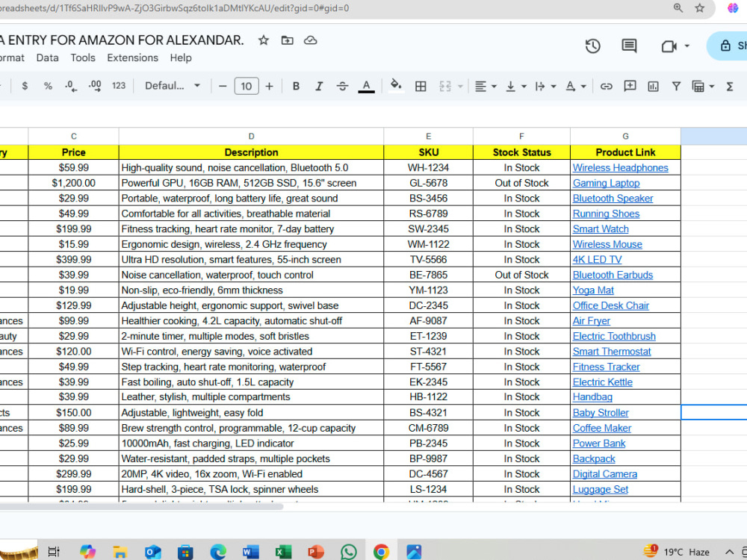Click the horizontal scrollbar of sheet
Screen dimensions: 747x560
[x=141, y=507]
